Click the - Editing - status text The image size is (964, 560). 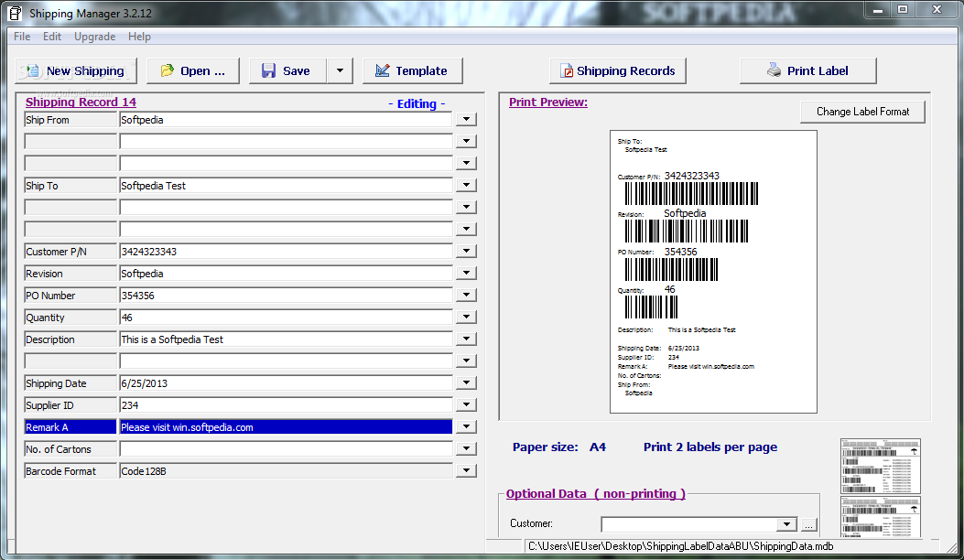[417, 104]
